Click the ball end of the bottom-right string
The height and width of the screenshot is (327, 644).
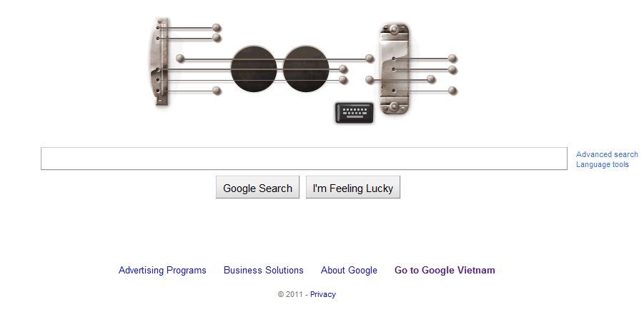point(452,91)
